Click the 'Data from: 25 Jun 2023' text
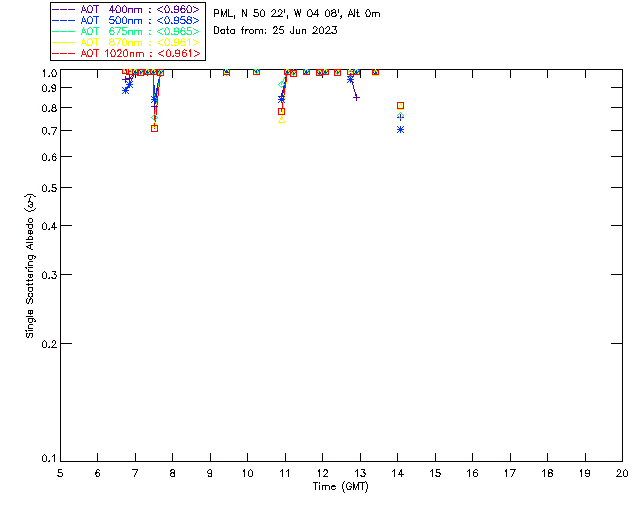This screenshot has width=640, height=512. tap(275, 31)
